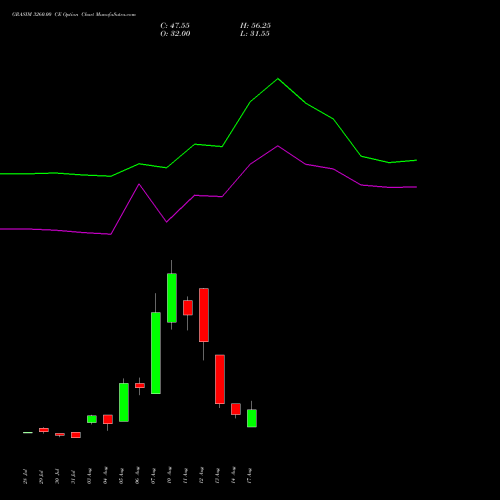The image size is (500, 500).
Task: Click the low value L: 31.55
Action: click(x=255, y=34)
